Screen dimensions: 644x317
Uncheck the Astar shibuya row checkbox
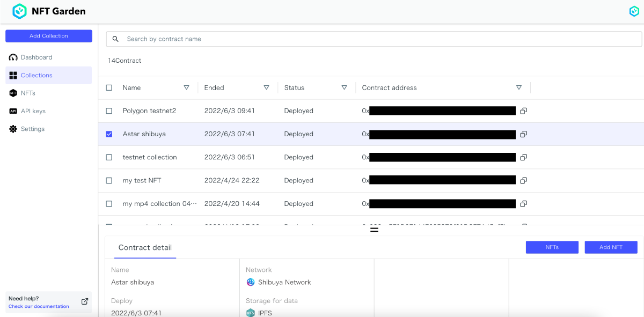coord(109,134)
